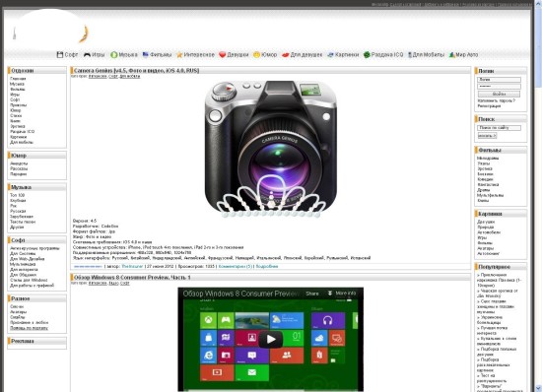Open Комментарии (5) under the Camera Genius post
The image size is (542, 392).
tap(236, 266)
